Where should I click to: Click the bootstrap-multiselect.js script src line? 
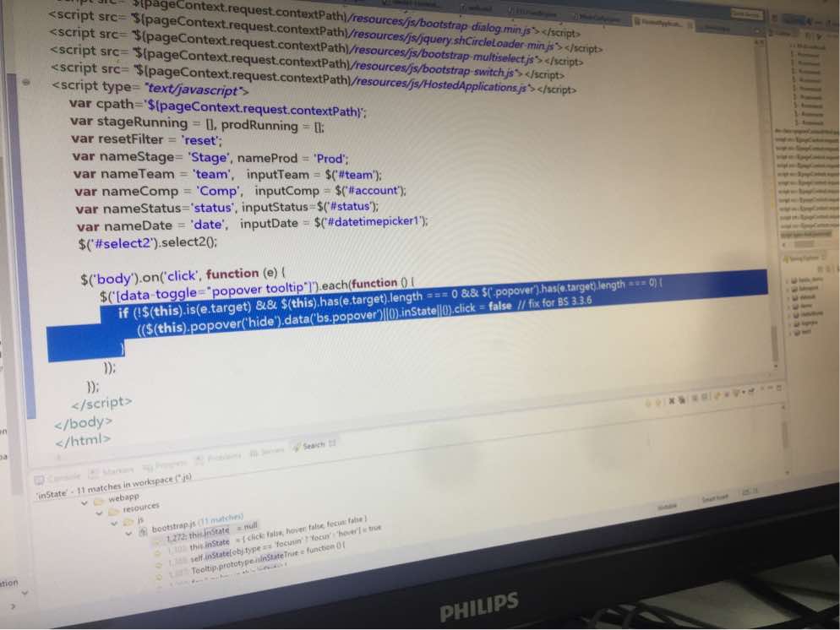pos(316,46)
